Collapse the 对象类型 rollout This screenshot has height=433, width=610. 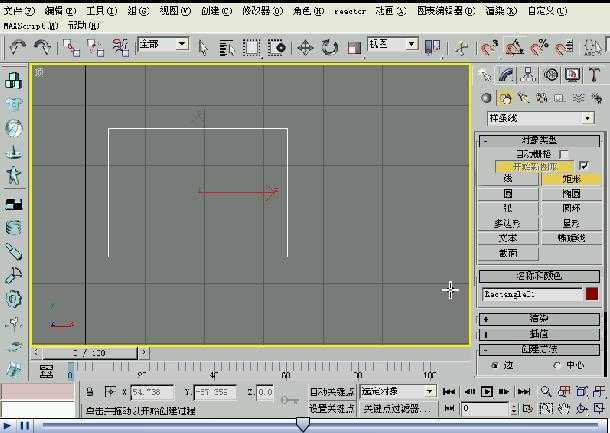click(539, 140)
